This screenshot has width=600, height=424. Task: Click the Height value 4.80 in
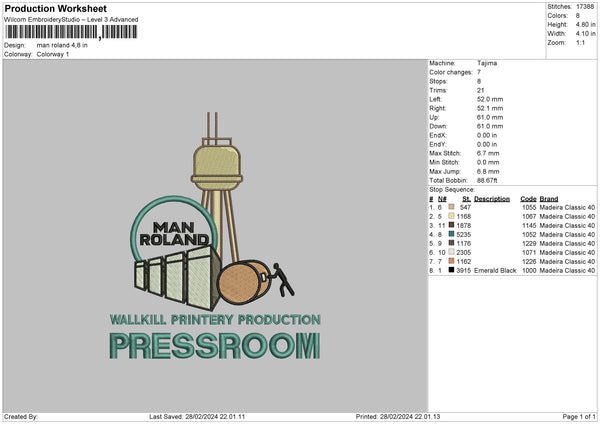point(585,24)
